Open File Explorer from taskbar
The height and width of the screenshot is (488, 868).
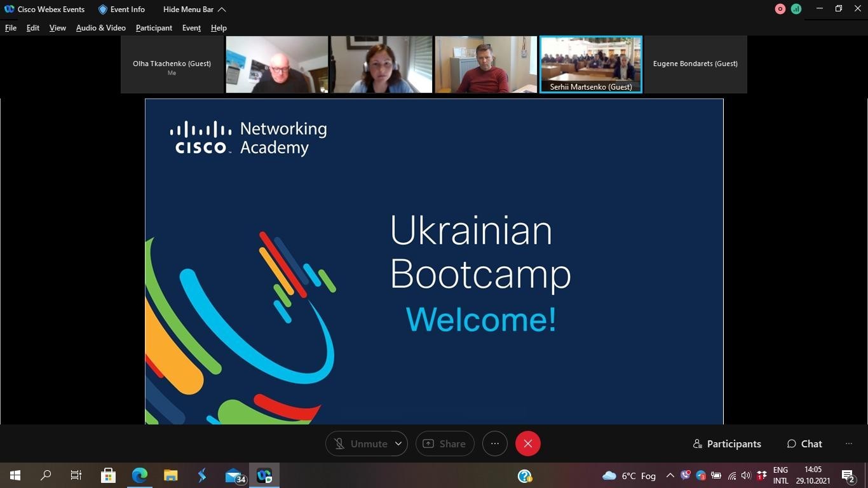[171, 475]
